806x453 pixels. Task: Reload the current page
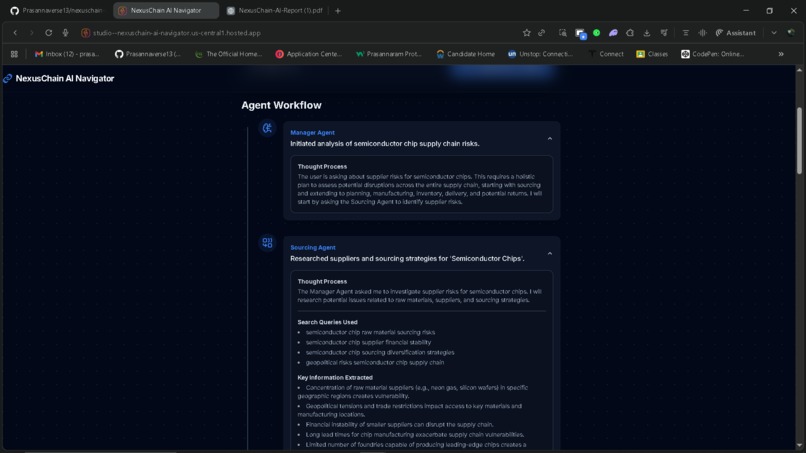coord(48,33)
